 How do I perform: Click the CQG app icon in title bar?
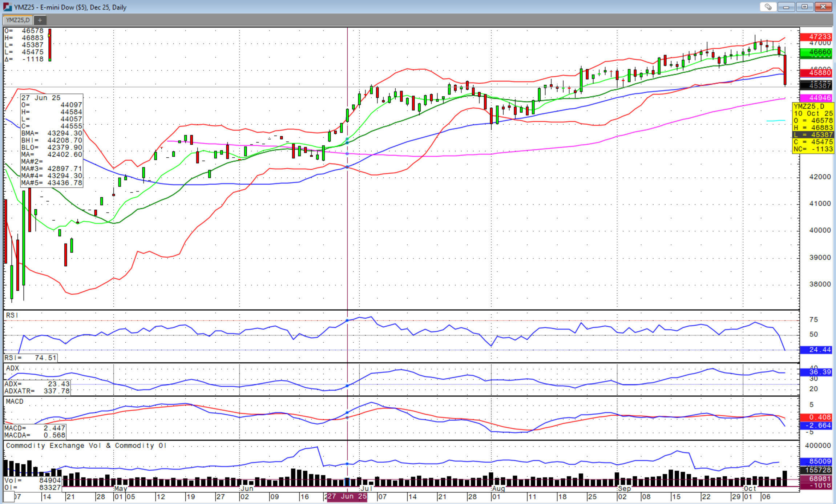(x=7, y=7)
